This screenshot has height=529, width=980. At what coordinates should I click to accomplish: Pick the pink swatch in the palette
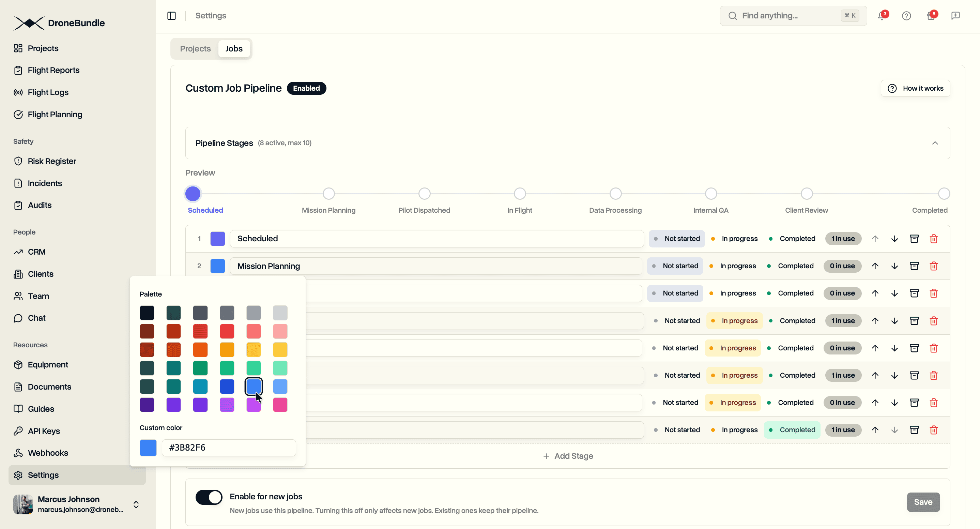tap(280, 405)
